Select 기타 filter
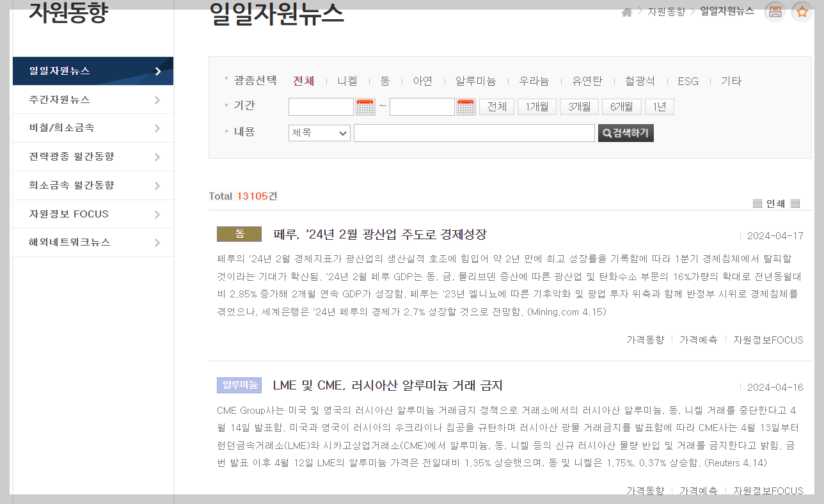Screen dimensions: 824x504 click(731, 81)
